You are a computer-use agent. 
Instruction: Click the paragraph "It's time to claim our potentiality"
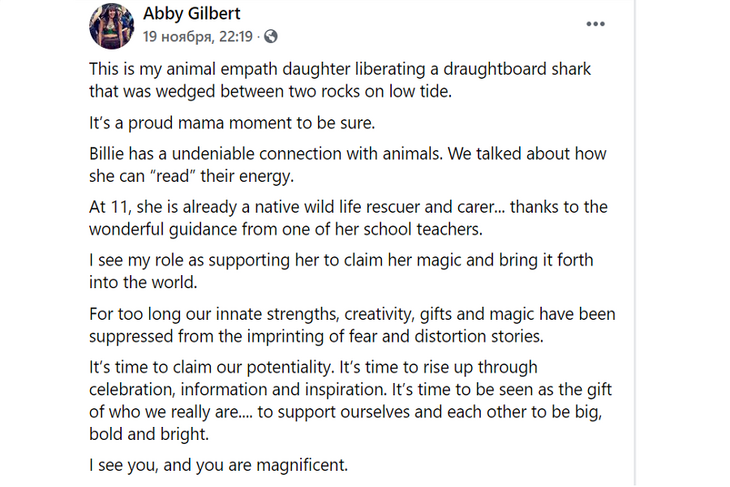point(350,398)
